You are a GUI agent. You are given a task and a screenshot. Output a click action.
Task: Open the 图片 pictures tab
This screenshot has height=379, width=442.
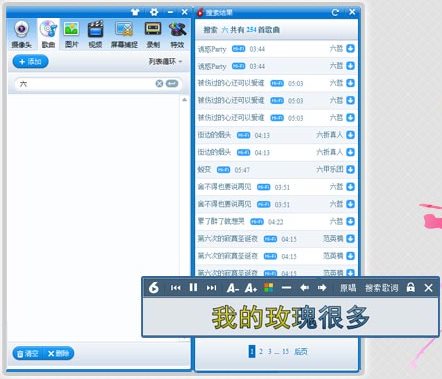[71, 34]
